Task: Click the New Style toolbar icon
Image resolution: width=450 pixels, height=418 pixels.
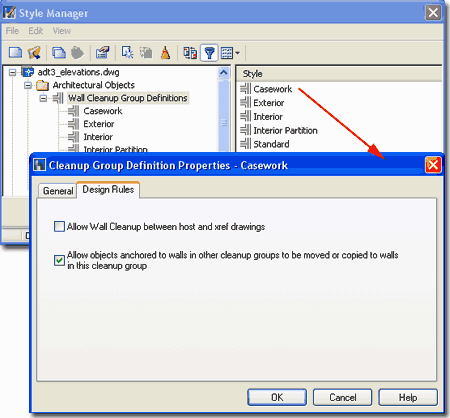Action: tap(127, 52)
